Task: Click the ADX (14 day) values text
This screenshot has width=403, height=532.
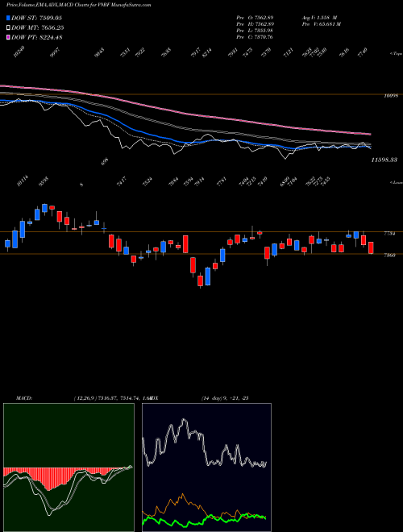Action: [225, 397]
